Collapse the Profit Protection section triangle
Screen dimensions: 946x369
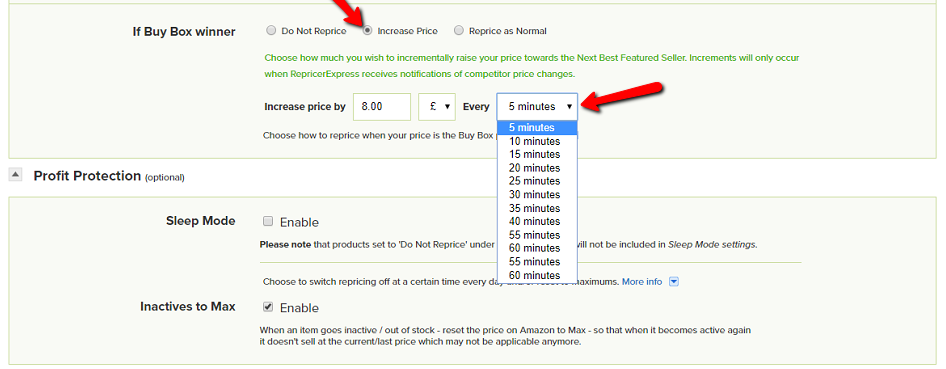(16, 175)
